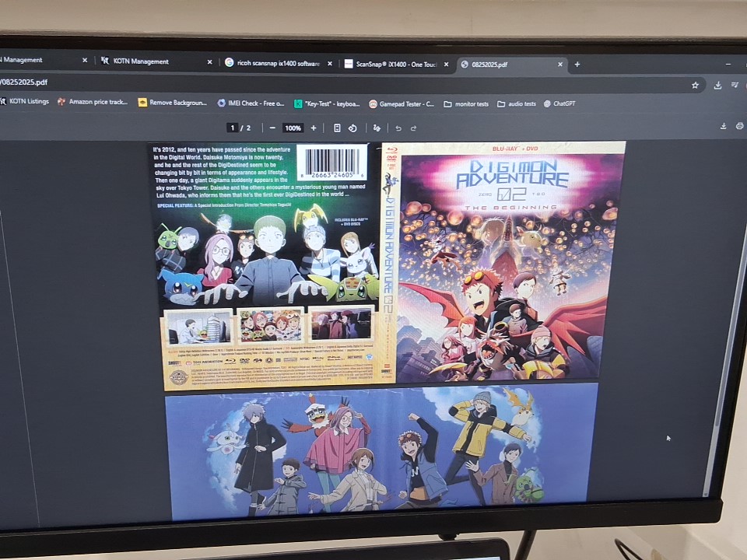Open Amazon price tracker bookmark
This screenshot has width=747, height=560.
click(x=93, y=101)
